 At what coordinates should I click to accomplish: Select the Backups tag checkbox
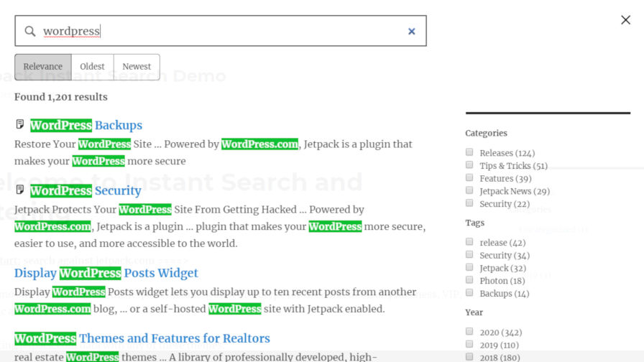(469, 293)
